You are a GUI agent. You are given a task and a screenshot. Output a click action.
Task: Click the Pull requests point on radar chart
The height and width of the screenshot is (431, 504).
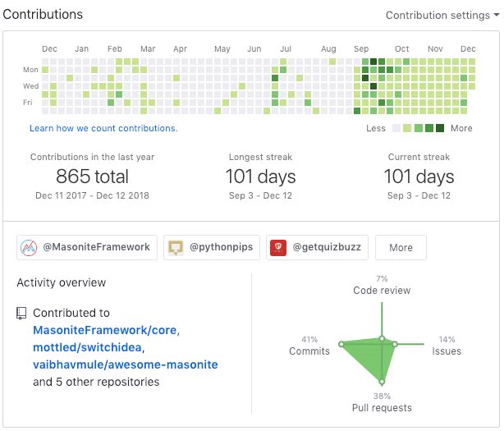click(x=382, y=382)
